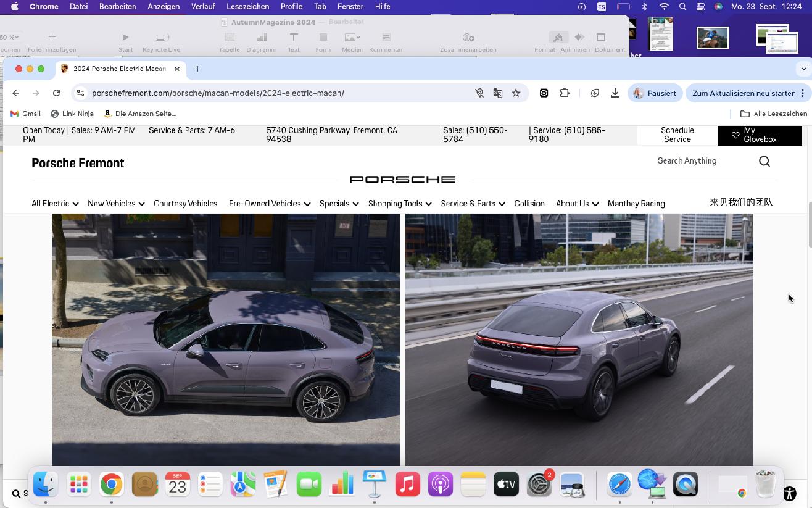Open Trash in the Dock

tap(766, 485)
